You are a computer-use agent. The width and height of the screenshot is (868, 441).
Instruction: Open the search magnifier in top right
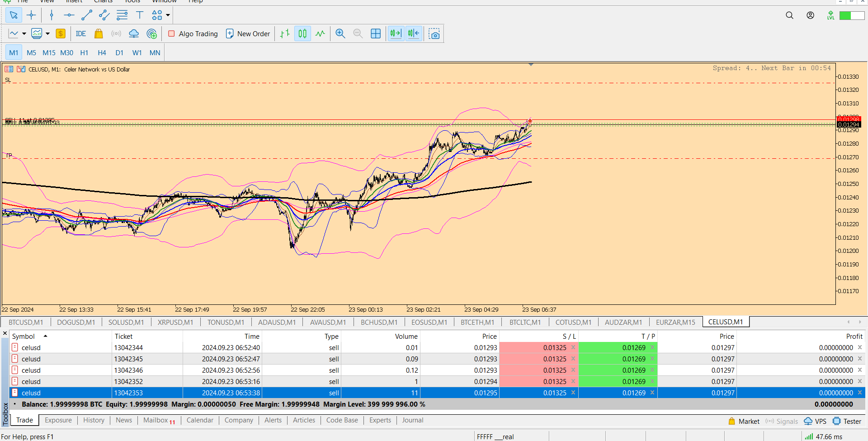tap(789, 15)
